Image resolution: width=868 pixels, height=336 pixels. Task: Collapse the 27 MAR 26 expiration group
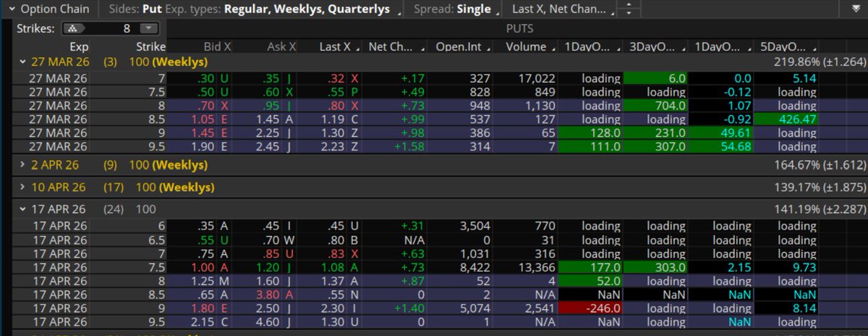click(23, 62)
